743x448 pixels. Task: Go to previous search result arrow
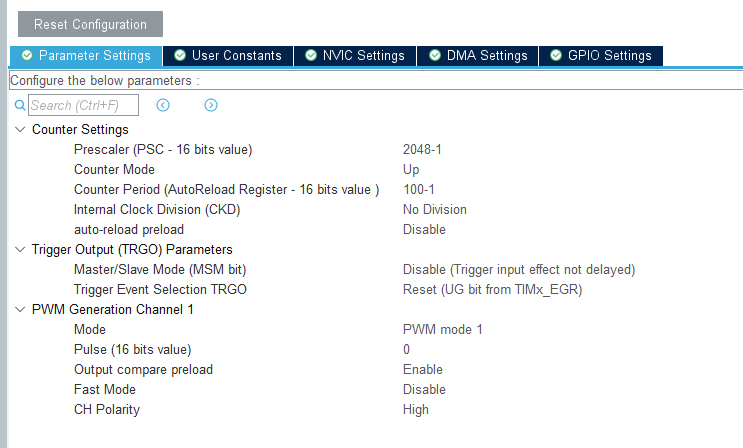pos(163,105)
